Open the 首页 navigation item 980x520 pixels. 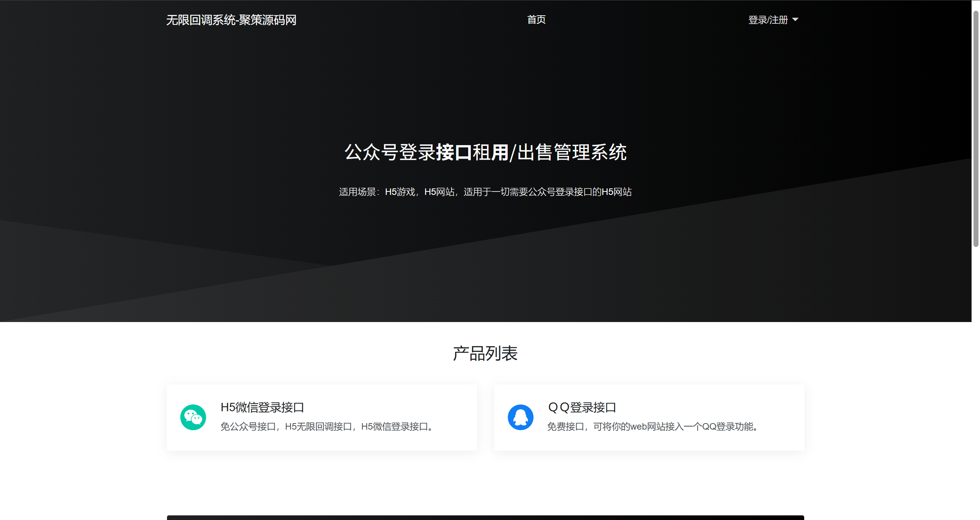536,20
